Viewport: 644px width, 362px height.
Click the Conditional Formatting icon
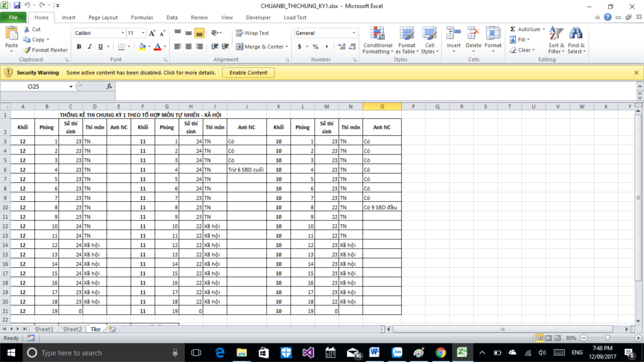377,34
